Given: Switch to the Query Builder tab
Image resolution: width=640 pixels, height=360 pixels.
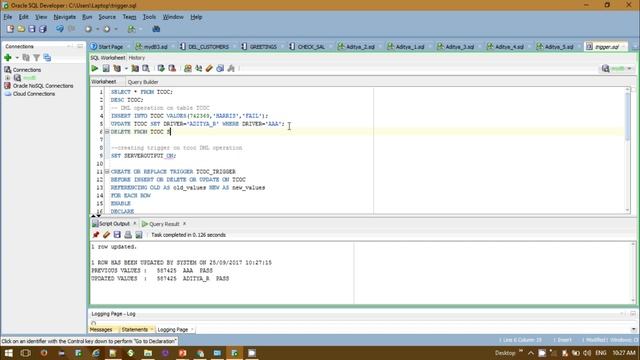Looking at the screenshot, I should [x=143, y=82].
